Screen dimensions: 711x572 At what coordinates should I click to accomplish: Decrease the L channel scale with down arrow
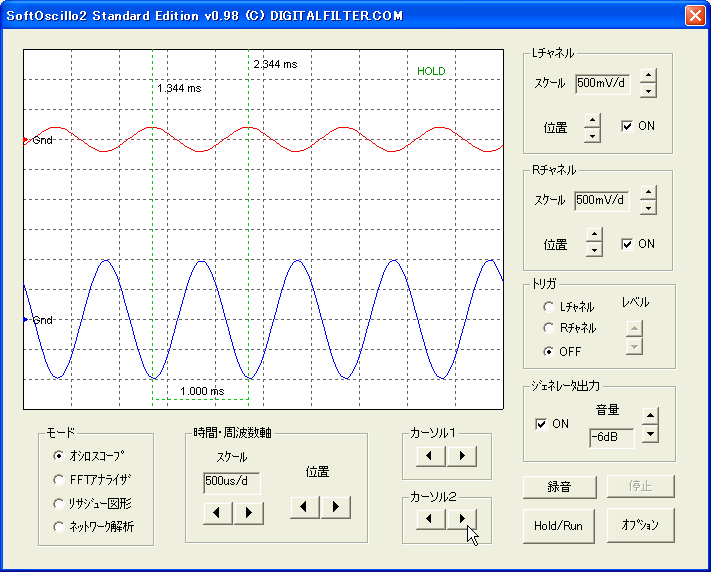(648, 91)
